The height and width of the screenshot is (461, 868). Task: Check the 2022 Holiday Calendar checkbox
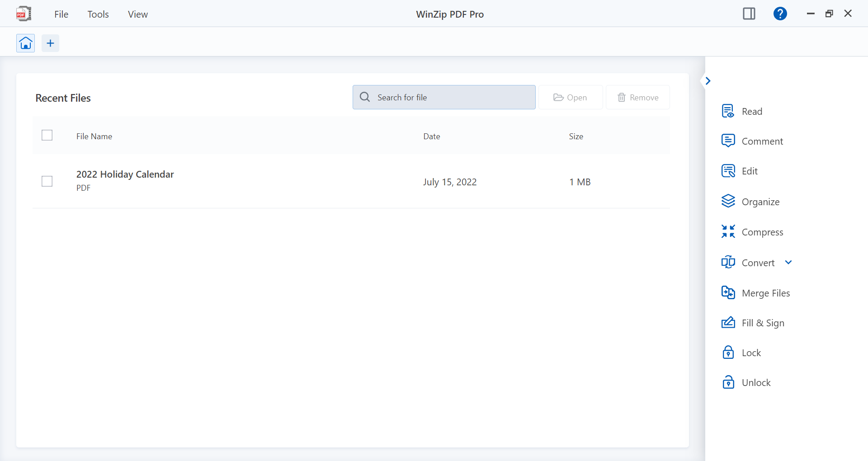click(47, 181)
